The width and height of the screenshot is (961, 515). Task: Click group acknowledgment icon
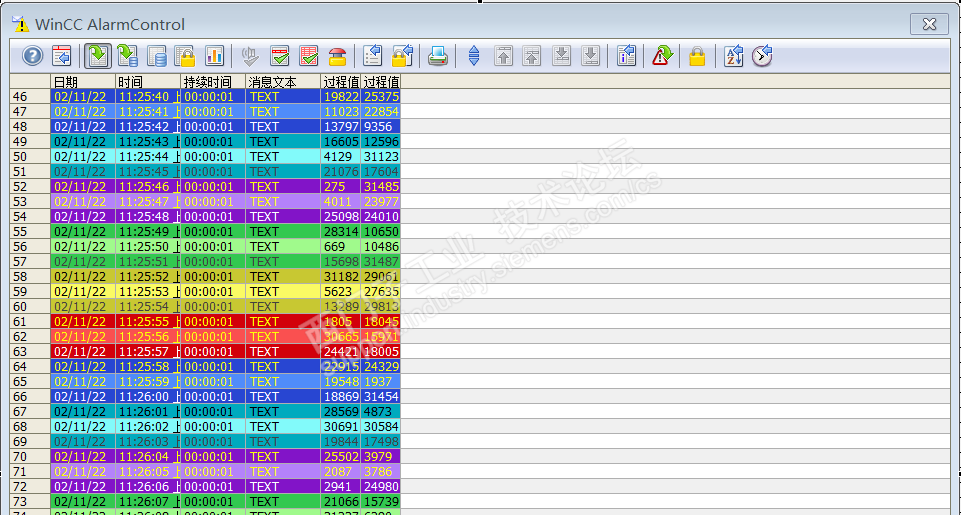(x=309, y=56)
